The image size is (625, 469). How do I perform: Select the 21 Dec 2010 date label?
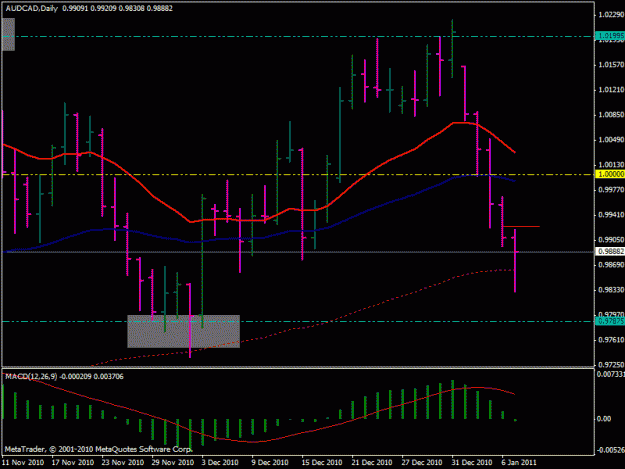coord(372,463)
